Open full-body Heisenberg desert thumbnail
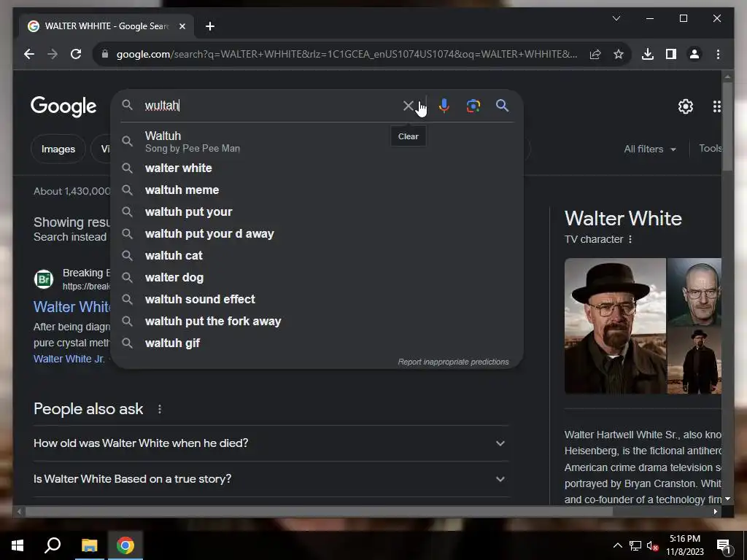 point(694,360)
